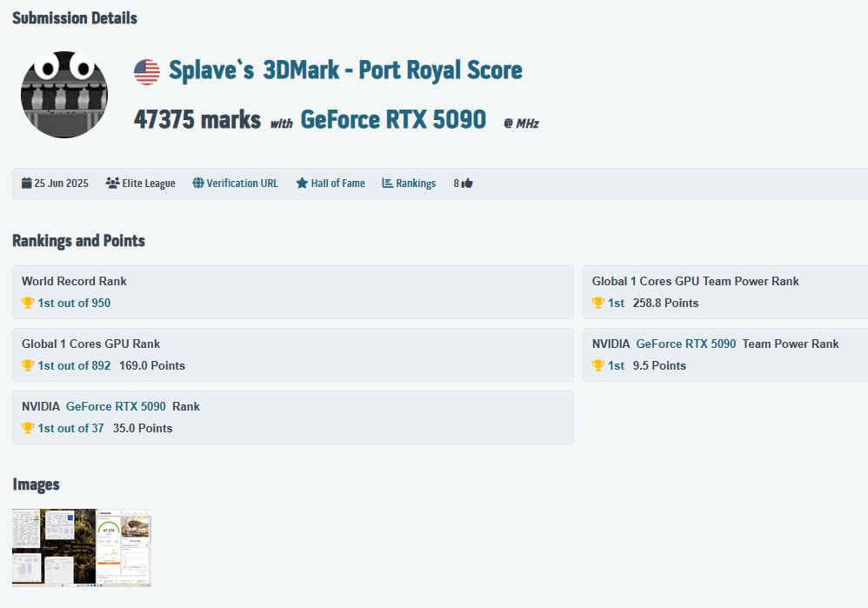Click the trophy icon in Global 1 Cores GPU Rank
Viewport: 868px width, 608px height.
point(26,365)
